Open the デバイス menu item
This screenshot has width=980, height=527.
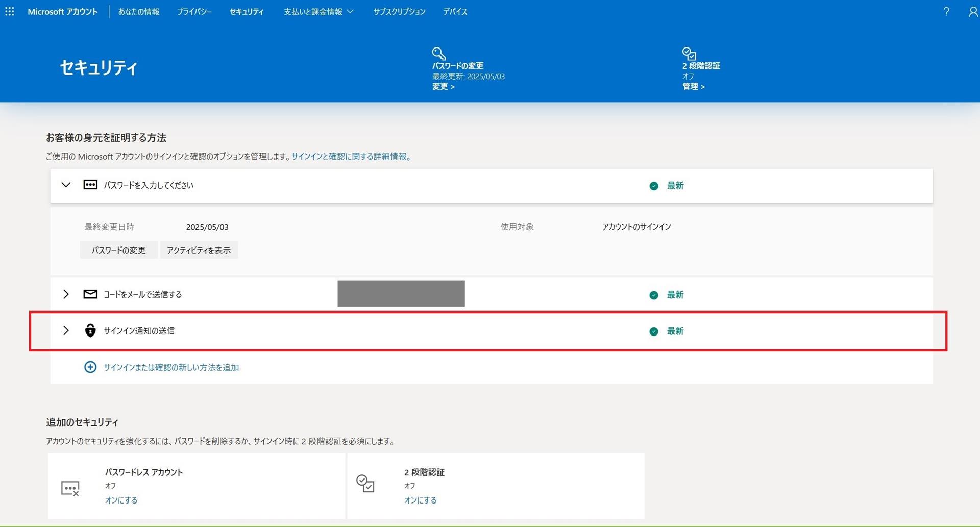pyautogui.click(x=455, y=11)
